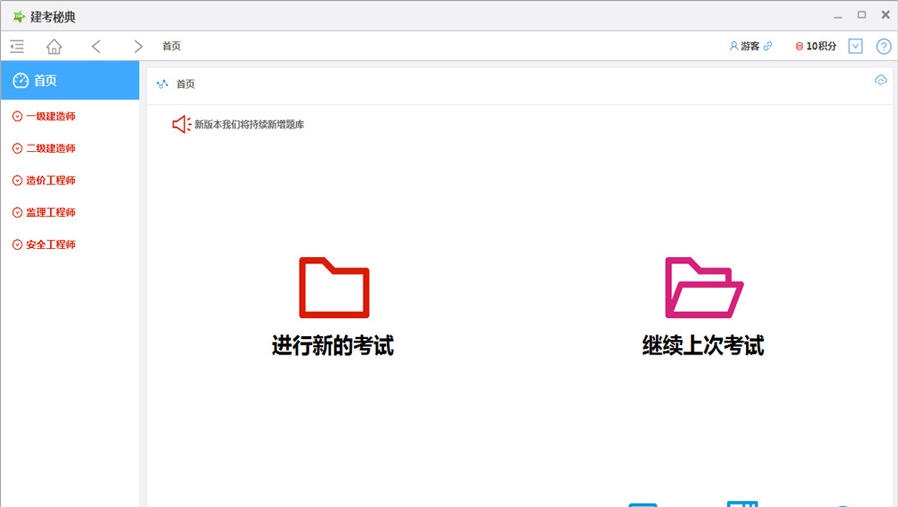Click the 建考秘典 app logo icon
898x507 pixels.
coord(19,17)
